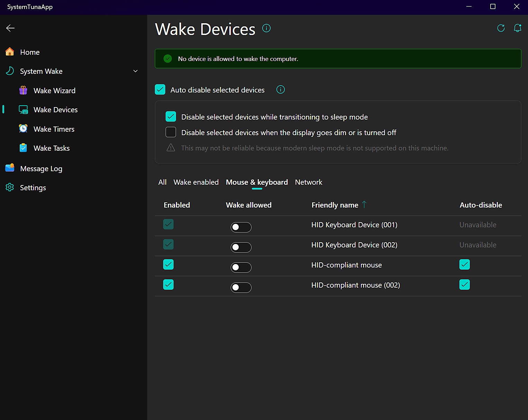Enable disabling devices when display goes dim

tap(171, 132)
